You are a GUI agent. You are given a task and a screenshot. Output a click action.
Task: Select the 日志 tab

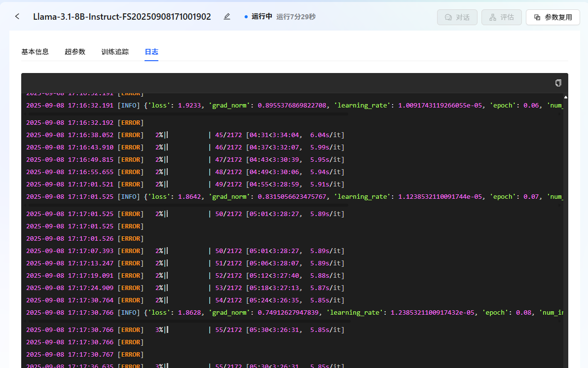tap(151, 52)
